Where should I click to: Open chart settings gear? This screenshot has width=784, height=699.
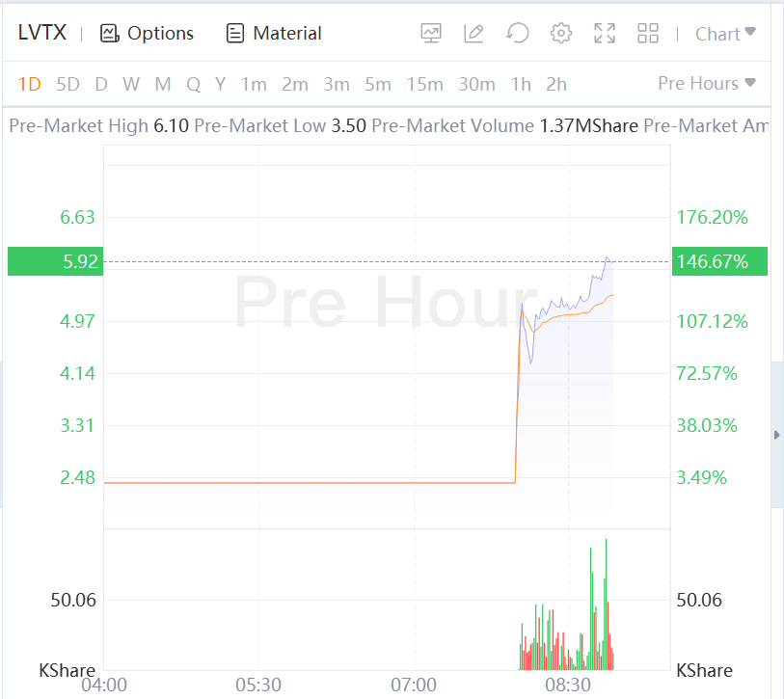560,34
